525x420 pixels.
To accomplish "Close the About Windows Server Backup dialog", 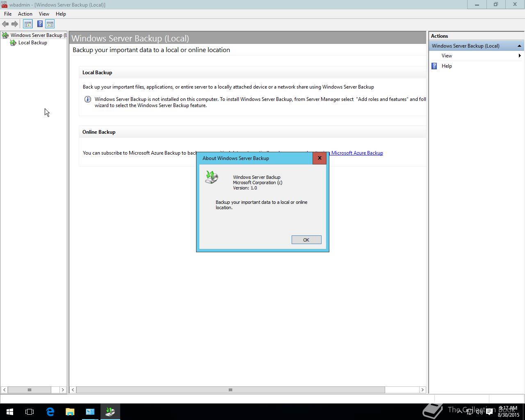I will pyautogui.click(x=320, y=158).
